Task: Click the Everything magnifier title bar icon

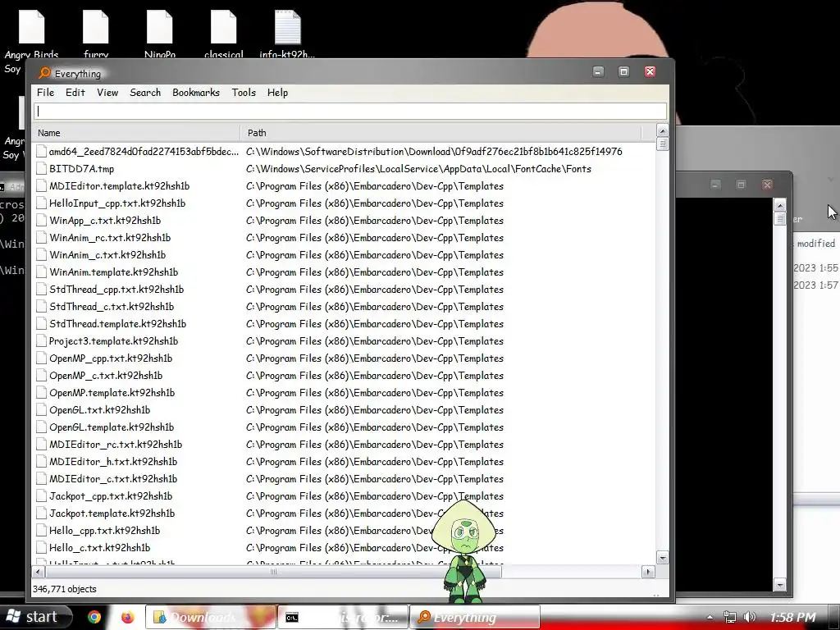Action: tap(45, 73)
